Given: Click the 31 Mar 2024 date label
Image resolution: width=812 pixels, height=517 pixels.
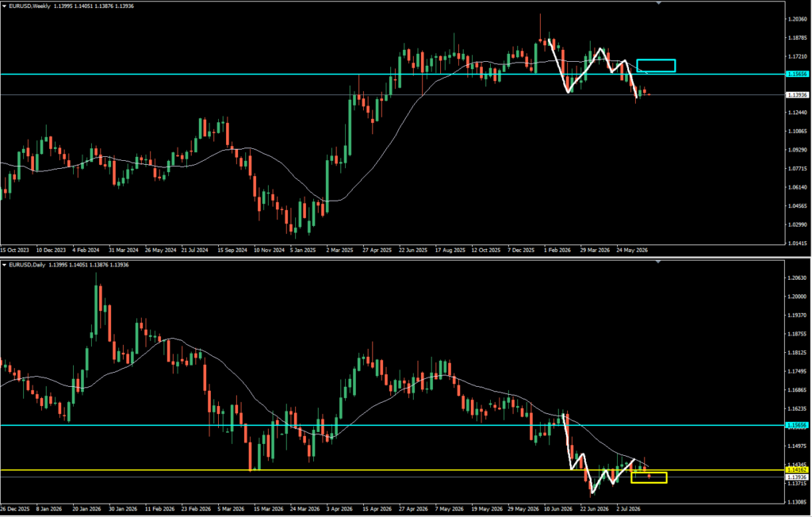Looking at the screenshot, I should click(x=123, y=250).
